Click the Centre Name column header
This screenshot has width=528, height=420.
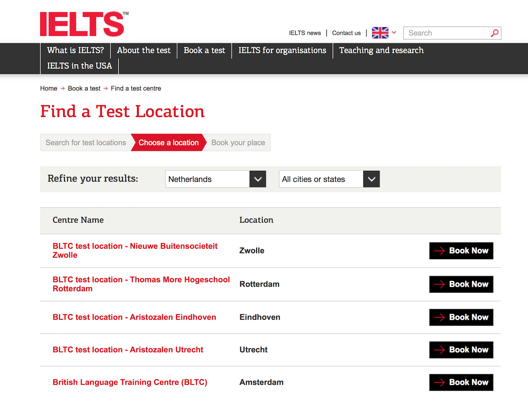pos(78,220)
